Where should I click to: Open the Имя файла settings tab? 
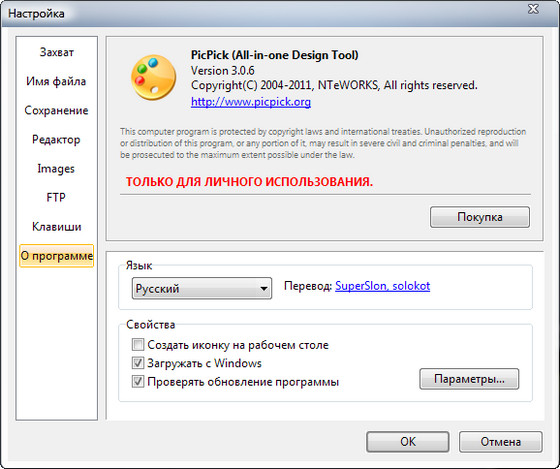tap(56, 81)
